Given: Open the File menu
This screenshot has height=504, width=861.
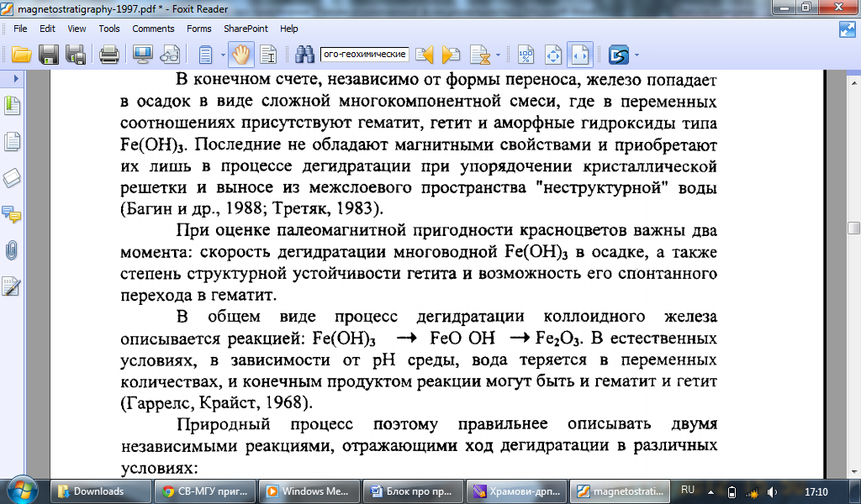Looking at the screenshot, I should click(20, 29).
